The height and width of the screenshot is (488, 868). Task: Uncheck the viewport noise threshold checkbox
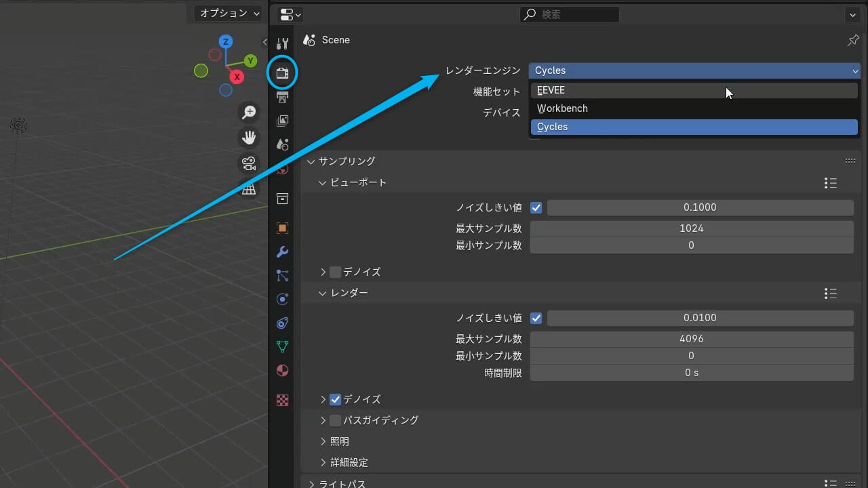[536, 207]
